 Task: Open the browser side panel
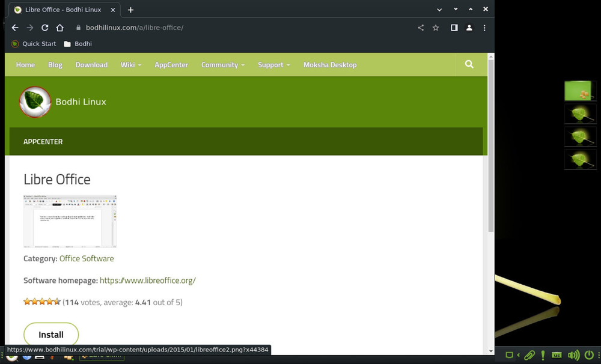454,28
